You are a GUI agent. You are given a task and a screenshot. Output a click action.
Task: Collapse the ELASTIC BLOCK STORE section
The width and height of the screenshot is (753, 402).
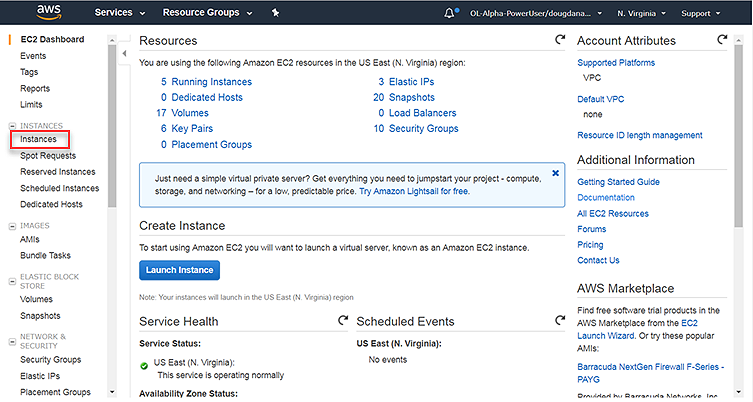(12, 281)
